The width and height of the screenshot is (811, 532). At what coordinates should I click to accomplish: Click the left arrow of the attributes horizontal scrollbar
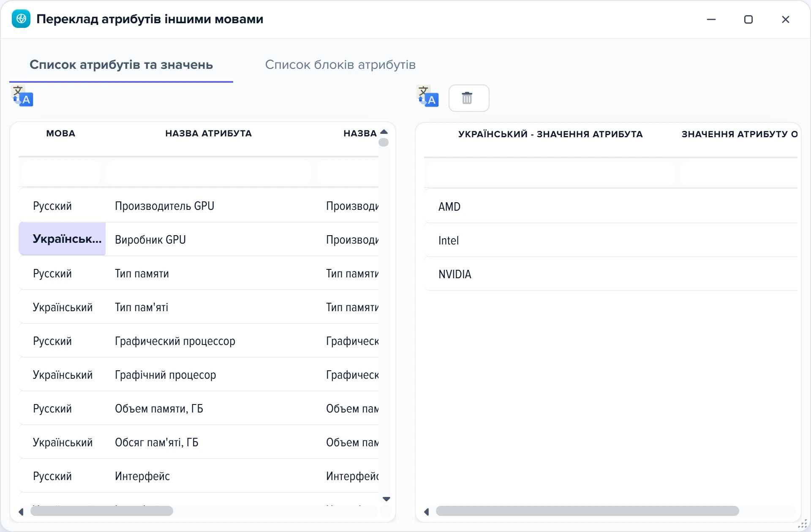pyautogui.click(x=21, y=512)
